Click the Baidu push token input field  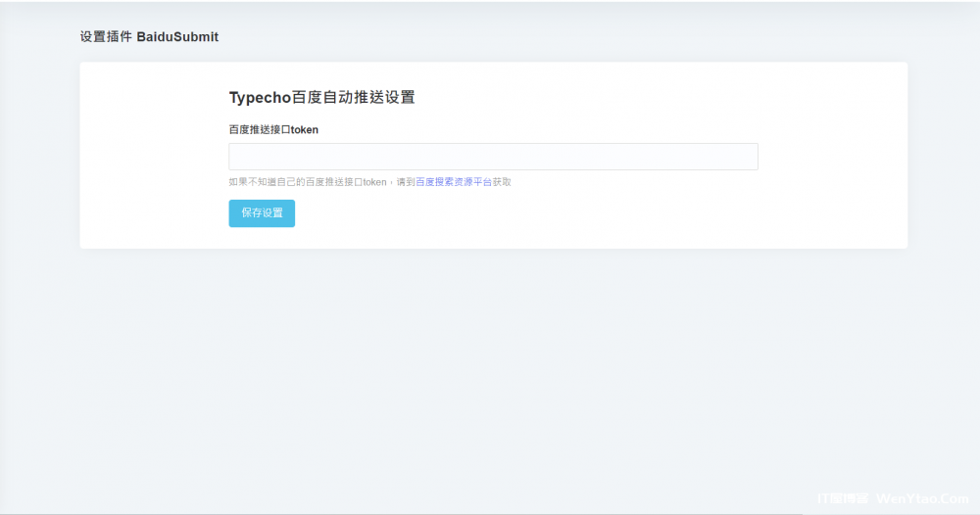[x=493, y=157]
